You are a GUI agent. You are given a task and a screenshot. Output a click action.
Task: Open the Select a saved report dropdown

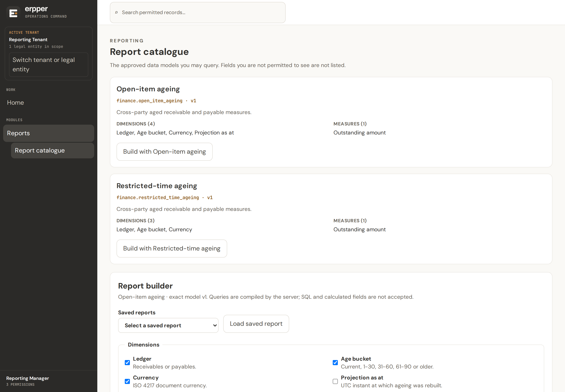tap(168, 325)
